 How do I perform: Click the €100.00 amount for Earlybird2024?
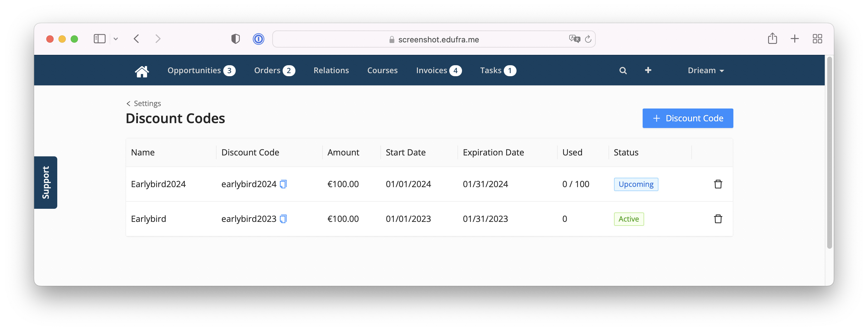tap(343, 184)
